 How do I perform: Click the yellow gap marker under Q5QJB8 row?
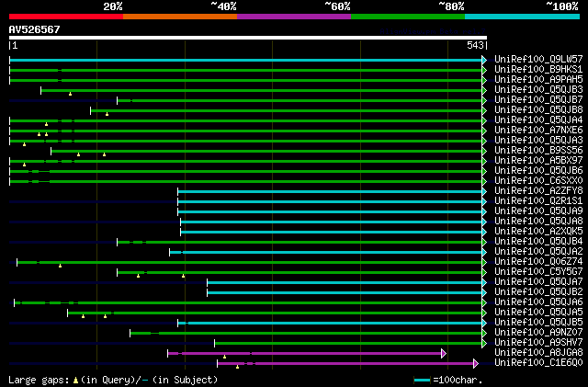[107, 114]
